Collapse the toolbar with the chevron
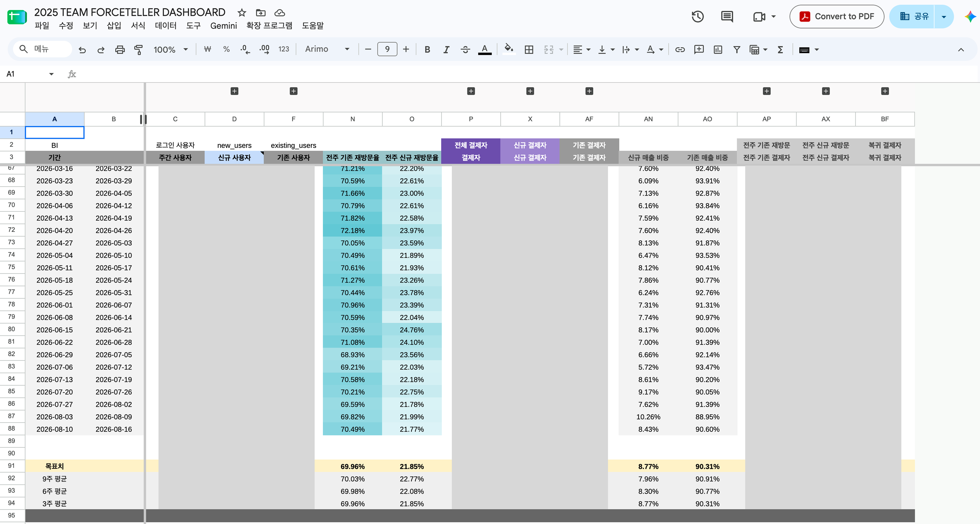Image resolution: width=980 pixels, height=524 pixels. coord(961,49)
